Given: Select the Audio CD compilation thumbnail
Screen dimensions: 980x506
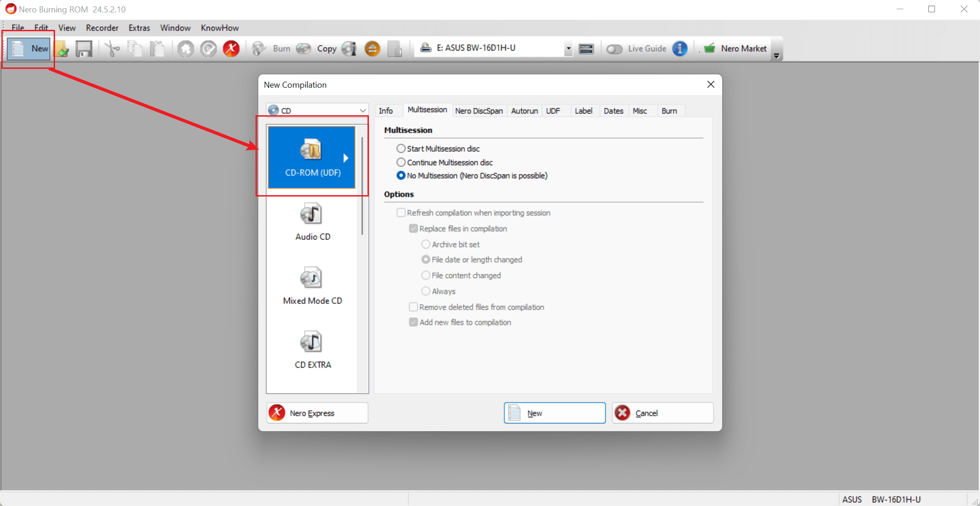Looking at the screenshot, I should [x=312, y=222].
